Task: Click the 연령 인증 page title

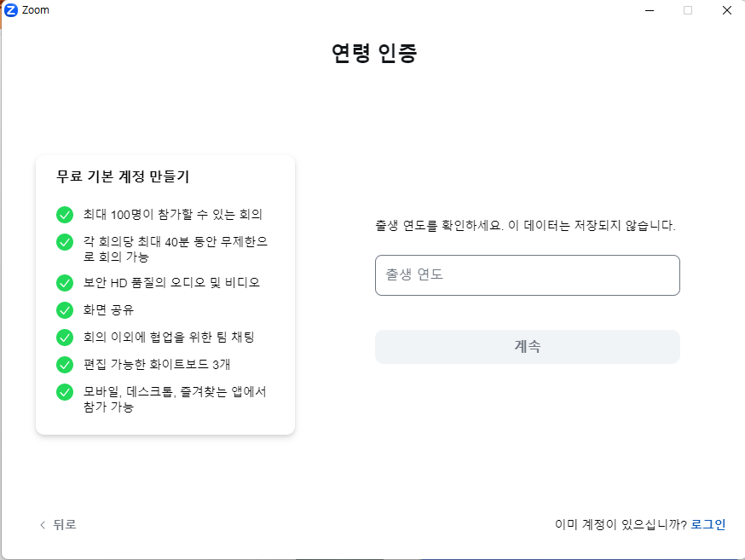Action: click(x=372, y=52)
